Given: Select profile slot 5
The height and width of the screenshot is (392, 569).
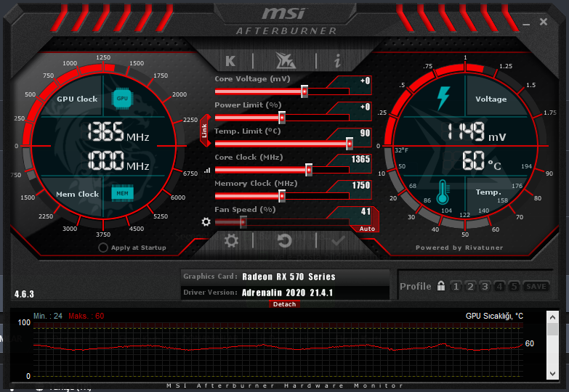Looking at the screenshot, I should tap(514, 287).
